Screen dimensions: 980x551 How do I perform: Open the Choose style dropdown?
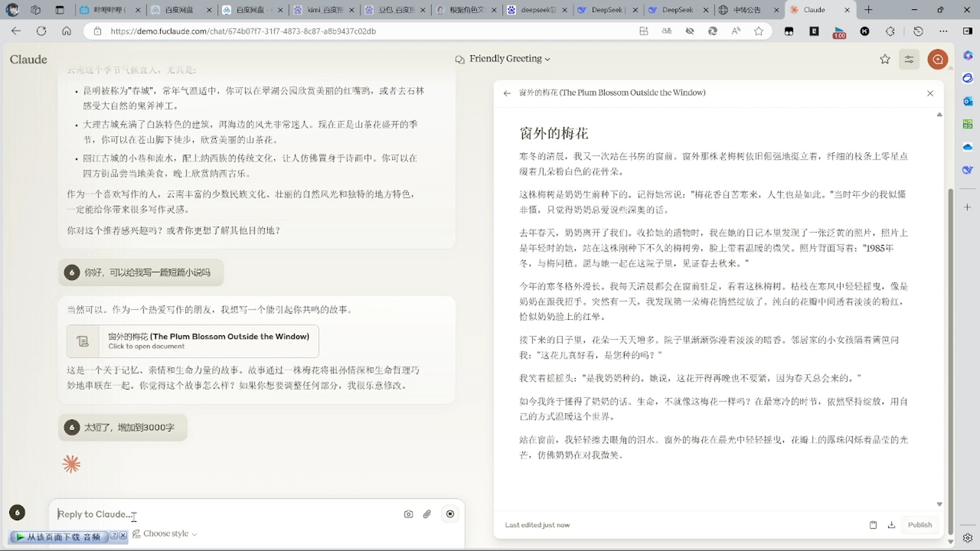coord(165,533)
